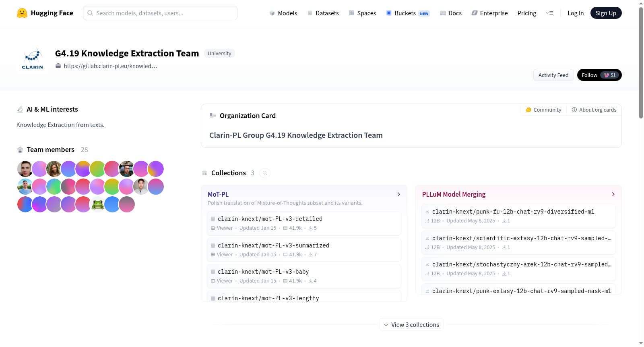This screenshot has height=347, width=644.
Task: Click the Collections count 3
Action: point(252,173)
